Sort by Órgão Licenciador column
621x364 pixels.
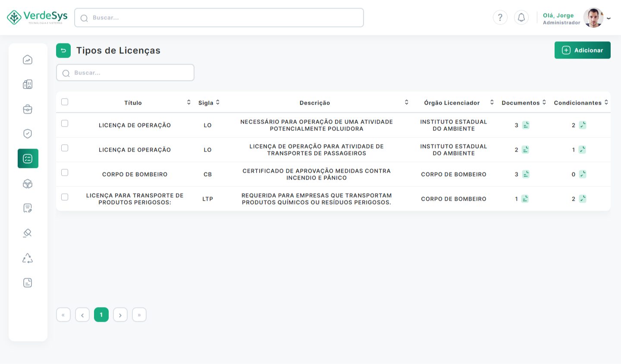click(x=492, y=103)
